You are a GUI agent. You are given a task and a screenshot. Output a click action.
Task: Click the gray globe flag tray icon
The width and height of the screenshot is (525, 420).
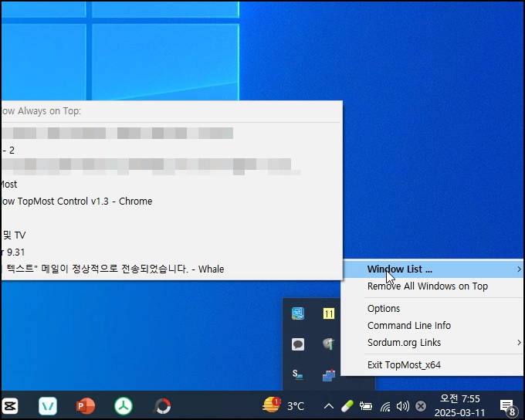pos(328,344)
